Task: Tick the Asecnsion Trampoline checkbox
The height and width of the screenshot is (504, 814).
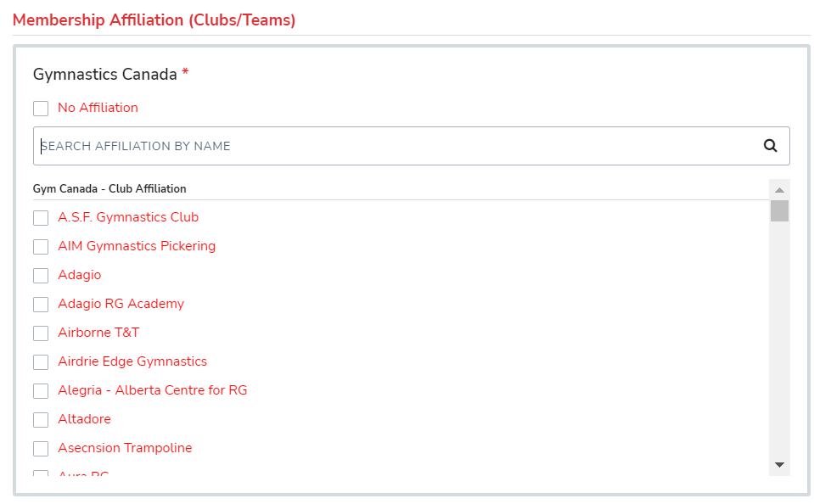Action: pos(41,449)
